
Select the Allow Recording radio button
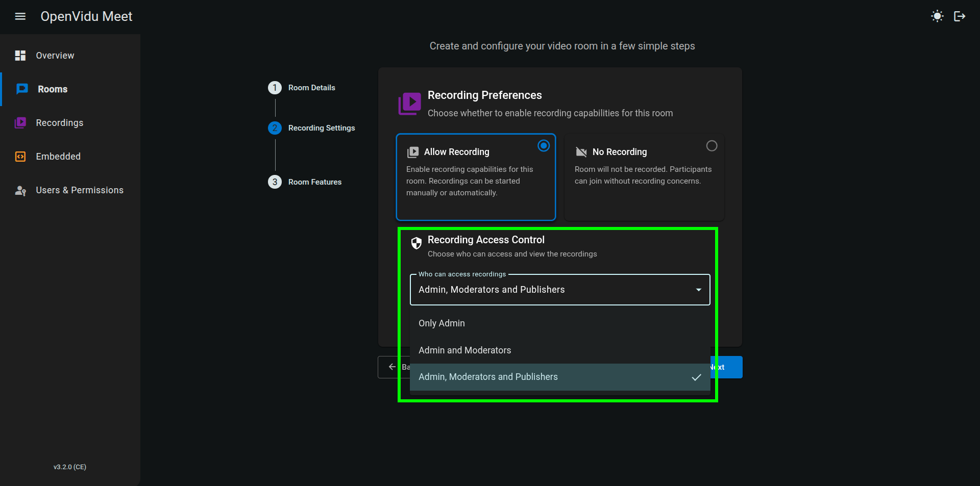(x=544, y=146)
